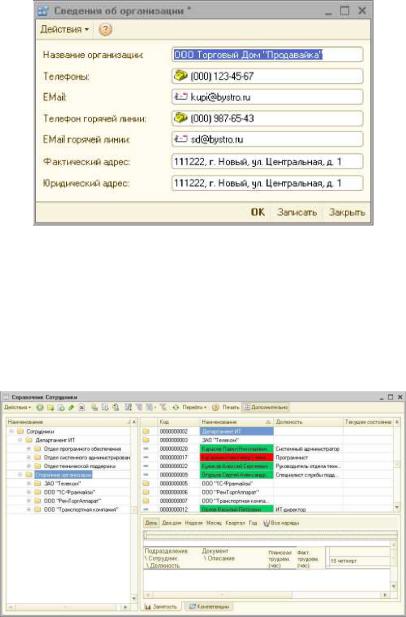Select the Неделя period tab

tap(194, 523)
